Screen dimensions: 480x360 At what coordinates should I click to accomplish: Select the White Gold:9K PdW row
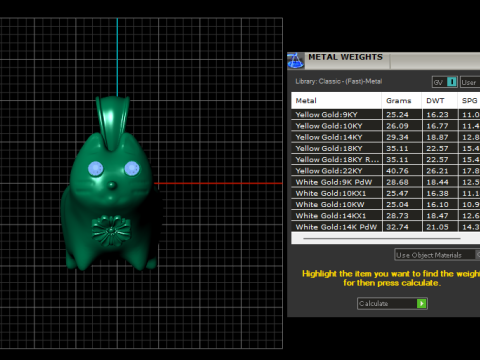tap(386, 182)
